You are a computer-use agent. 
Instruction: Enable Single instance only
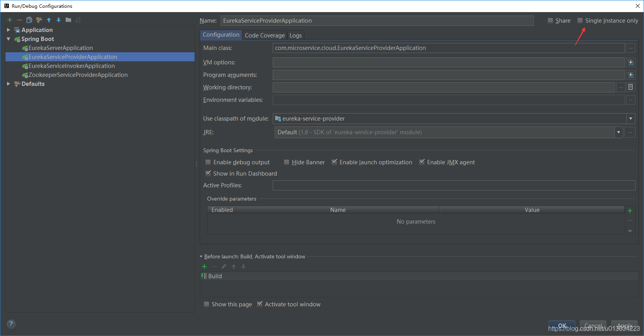(x=580, y=21)
